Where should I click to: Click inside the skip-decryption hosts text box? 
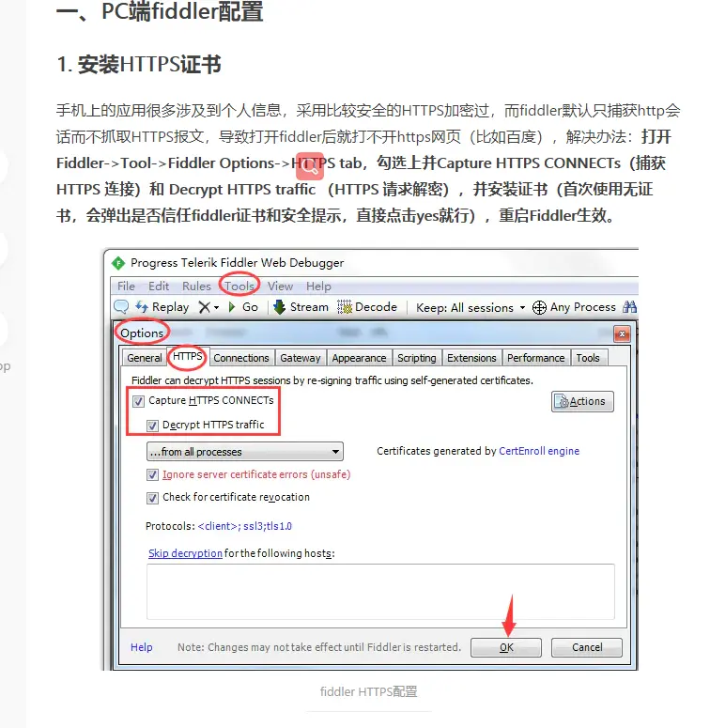380,592
